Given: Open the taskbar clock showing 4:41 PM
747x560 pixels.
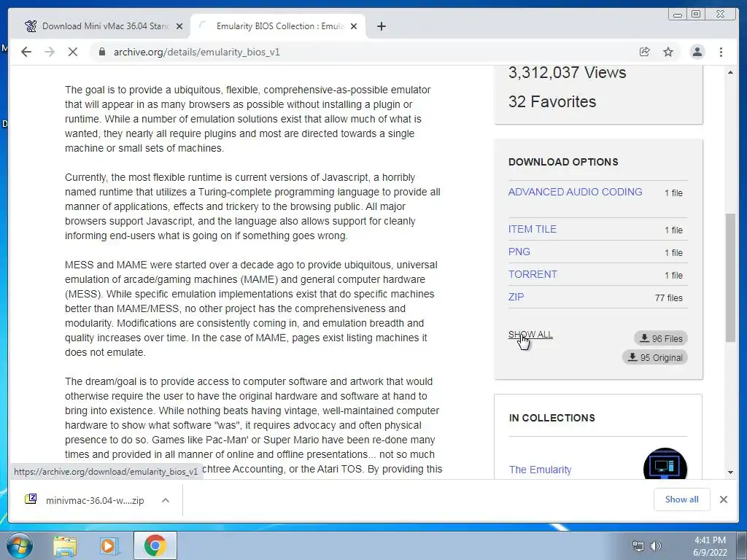Looking at the screenshot, I should click(x=710, y=546).
